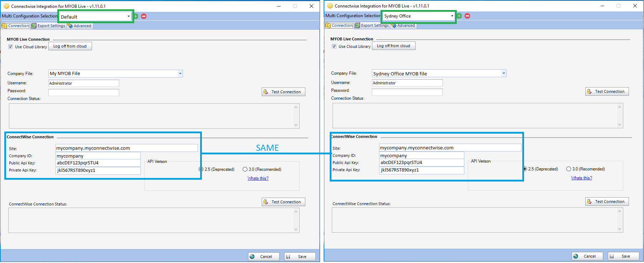The image size is (644, 263).
Task: Test the ConnectWise connection in right window
Action: [x=607, y=202]
